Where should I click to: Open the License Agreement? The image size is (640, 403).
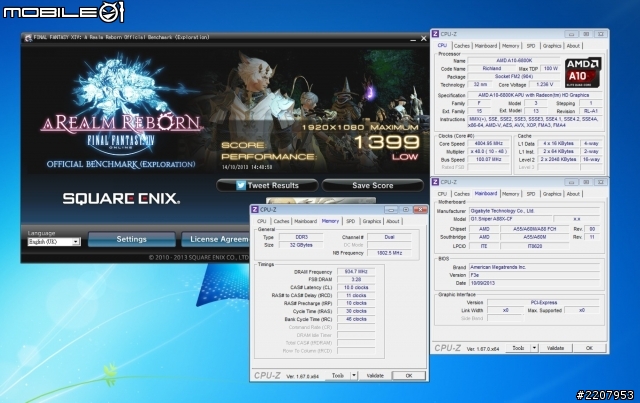coord(215,239)
